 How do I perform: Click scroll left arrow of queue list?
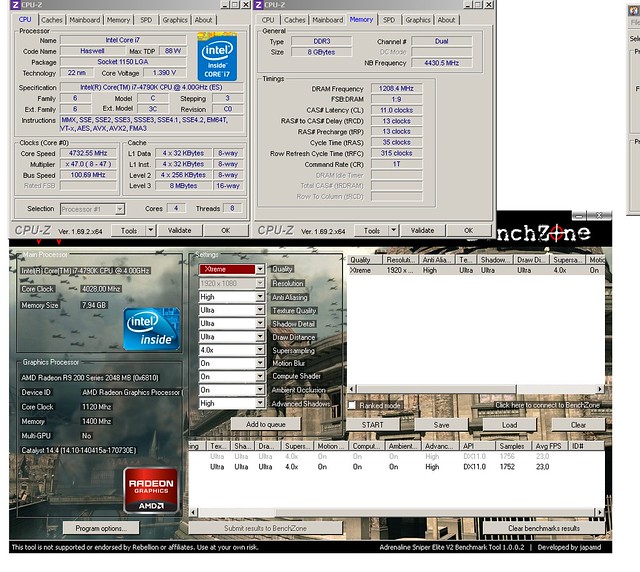(x=352, y=389)
